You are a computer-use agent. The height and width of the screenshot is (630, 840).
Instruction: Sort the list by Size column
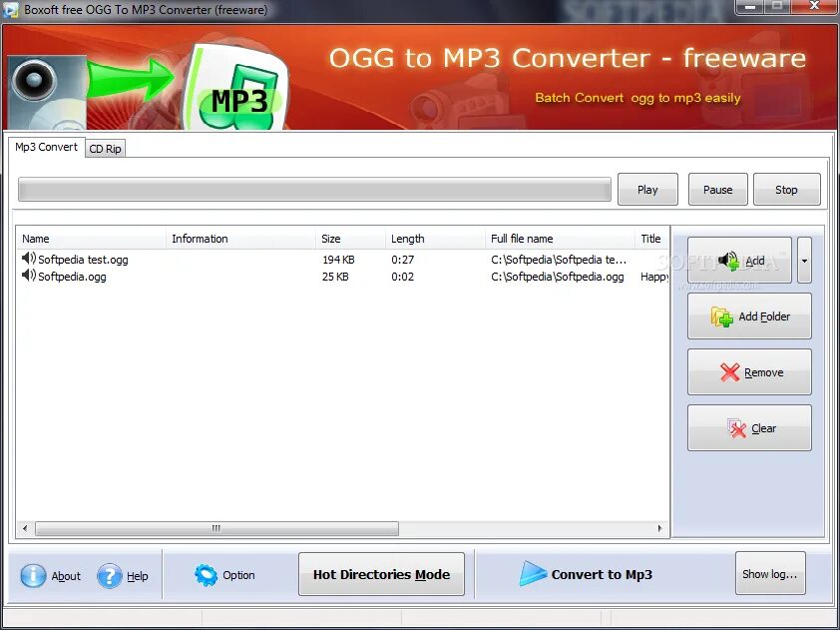point(350,239)
